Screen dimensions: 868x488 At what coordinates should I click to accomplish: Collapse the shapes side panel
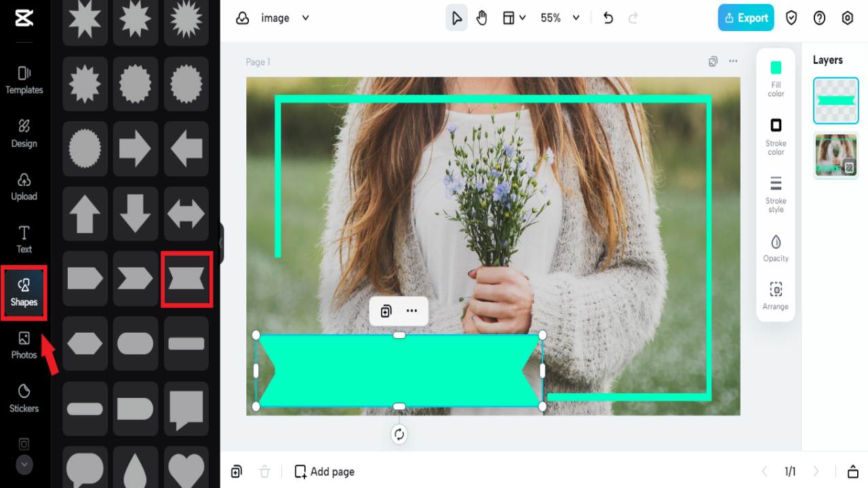tap(220, 243)
